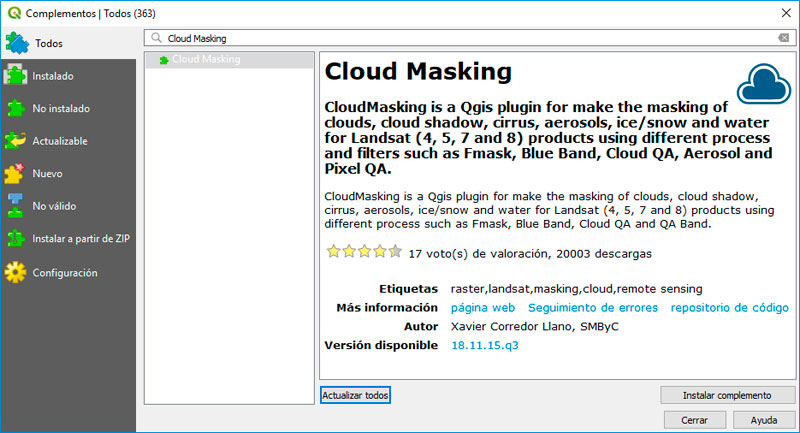Open Ayuda help button
The height and width of the screenshot is (433, 800).
(x=764, y=420)
